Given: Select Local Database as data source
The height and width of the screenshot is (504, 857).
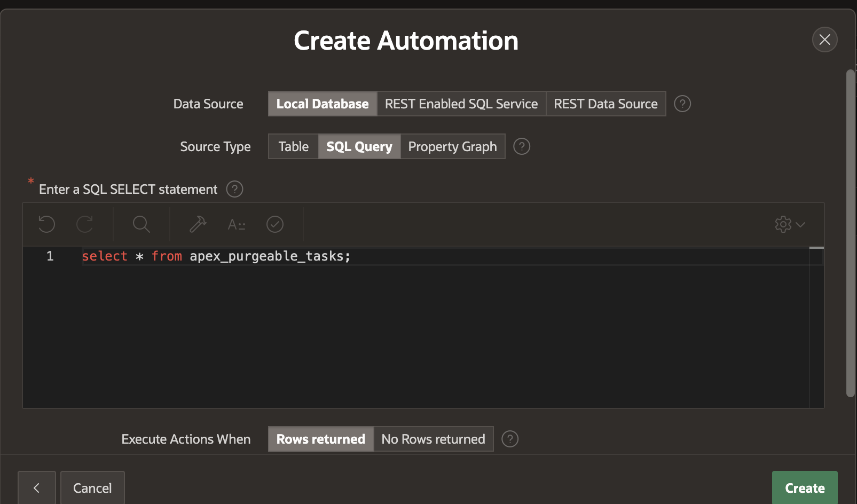Looking at the screenshot, I should 323,104.
